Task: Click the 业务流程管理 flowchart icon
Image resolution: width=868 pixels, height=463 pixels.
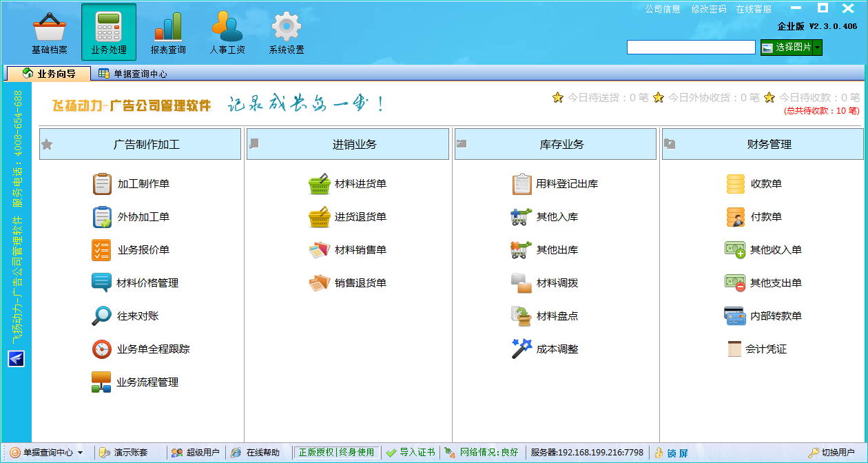Action: [x=101, y=382]
